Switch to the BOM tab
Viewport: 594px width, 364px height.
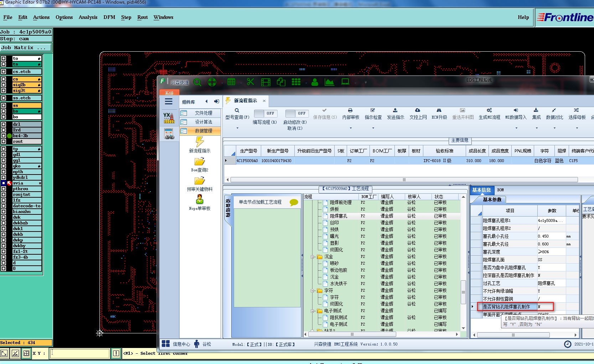(x=501, y=190)
